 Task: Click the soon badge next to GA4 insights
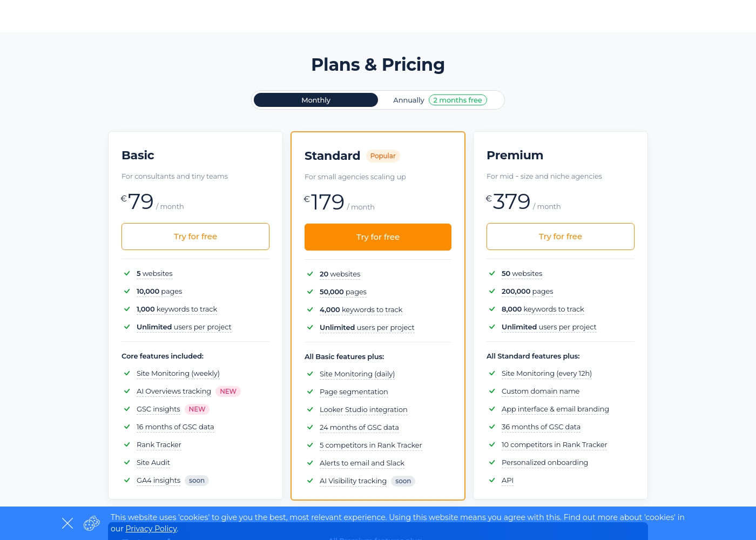[x=197, y=481]
